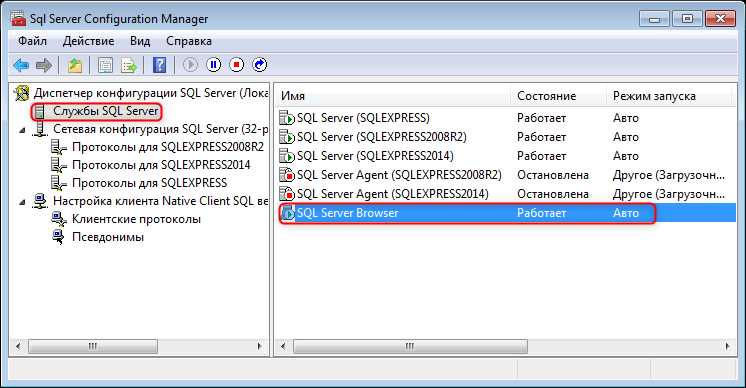Click the Up one level folder icon

point(74,65)
